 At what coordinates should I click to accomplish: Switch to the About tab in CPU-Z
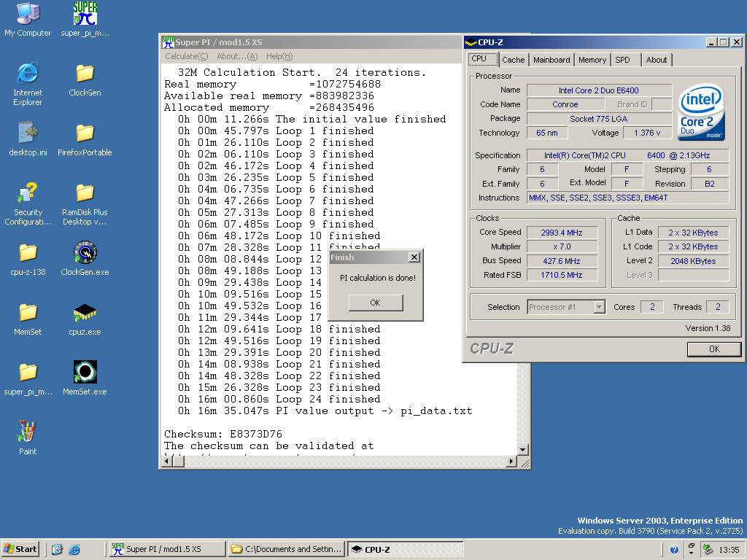pyautogui.click(x=657, y=60)
